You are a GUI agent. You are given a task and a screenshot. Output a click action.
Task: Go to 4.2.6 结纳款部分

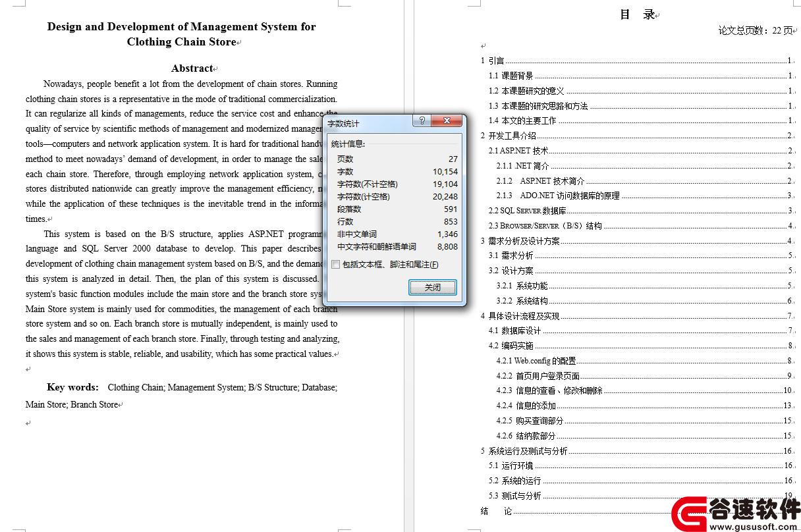pyautogui.click(x=645, y=436)
